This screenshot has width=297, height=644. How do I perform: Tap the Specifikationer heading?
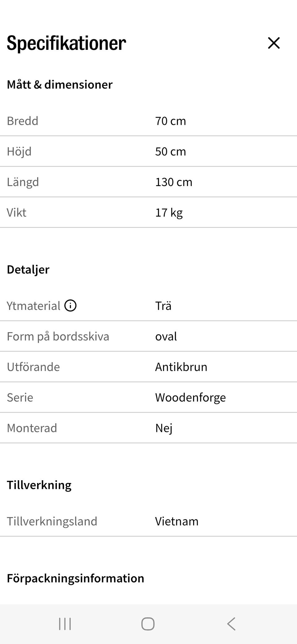(67, 43)
